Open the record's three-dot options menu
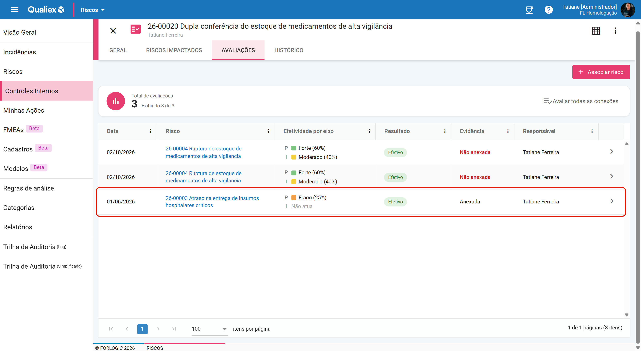Viewport: 641px width, 364px height. 615,31
